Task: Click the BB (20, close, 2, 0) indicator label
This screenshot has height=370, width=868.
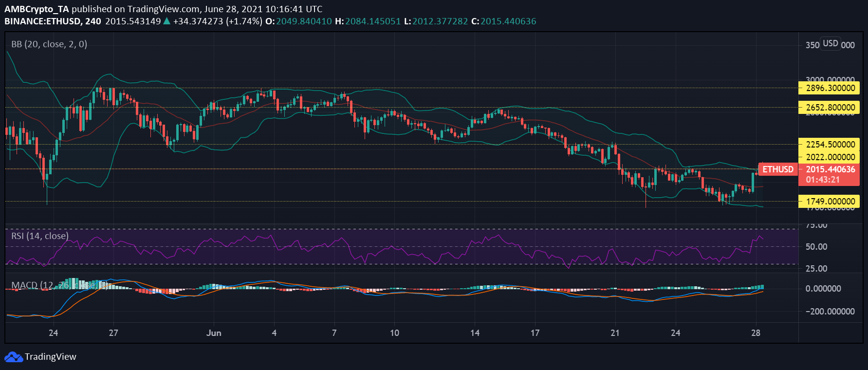Action: (x=49, y=44)
